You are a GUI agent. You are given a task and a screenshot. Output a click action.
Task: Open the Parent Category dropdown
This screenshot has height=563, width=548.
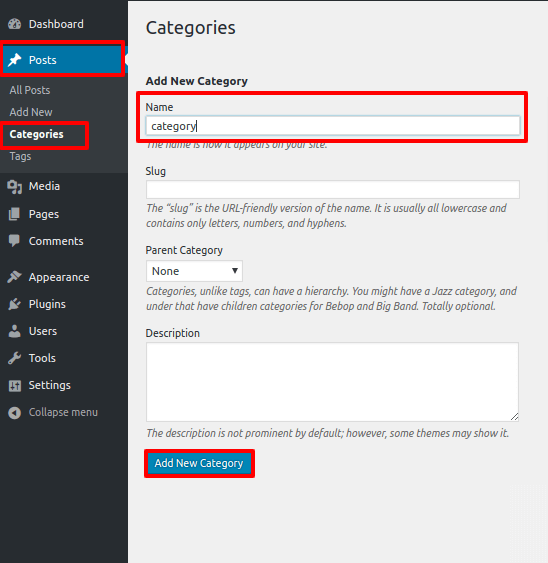tap(194, 271)
